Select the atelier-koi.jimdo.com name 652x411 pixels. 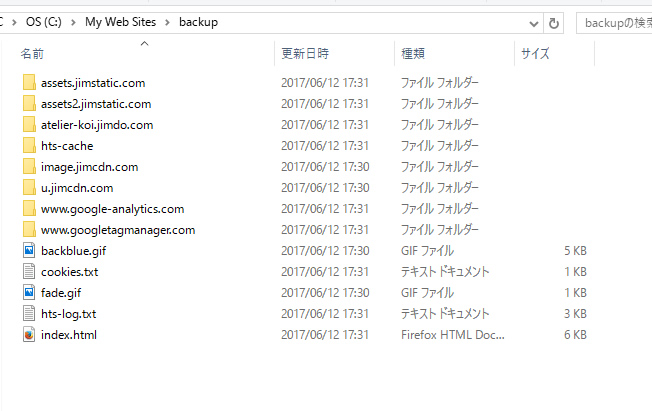97,125
